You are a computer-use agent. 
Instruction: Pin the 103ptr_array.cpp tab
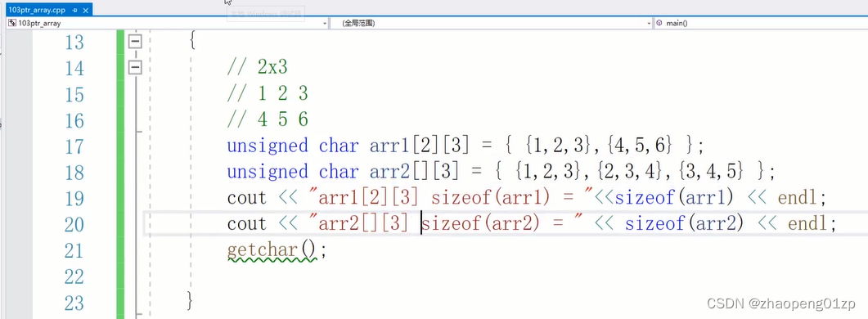tap(74, 10)
